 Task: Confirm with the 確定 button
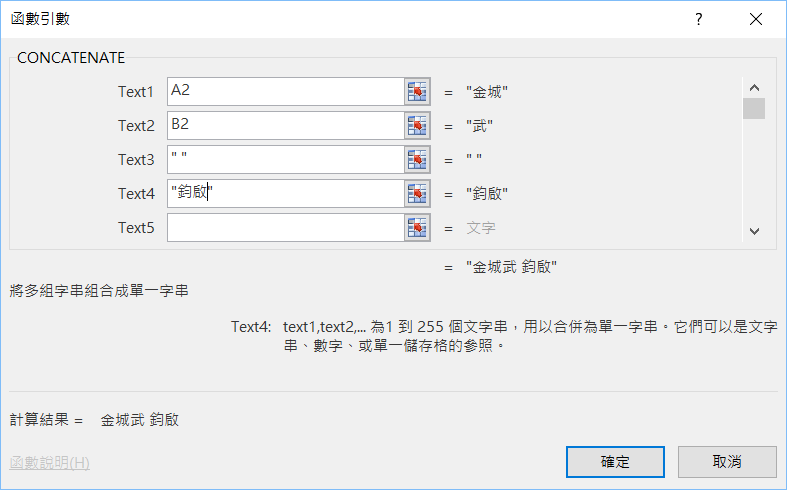(615, 462)
